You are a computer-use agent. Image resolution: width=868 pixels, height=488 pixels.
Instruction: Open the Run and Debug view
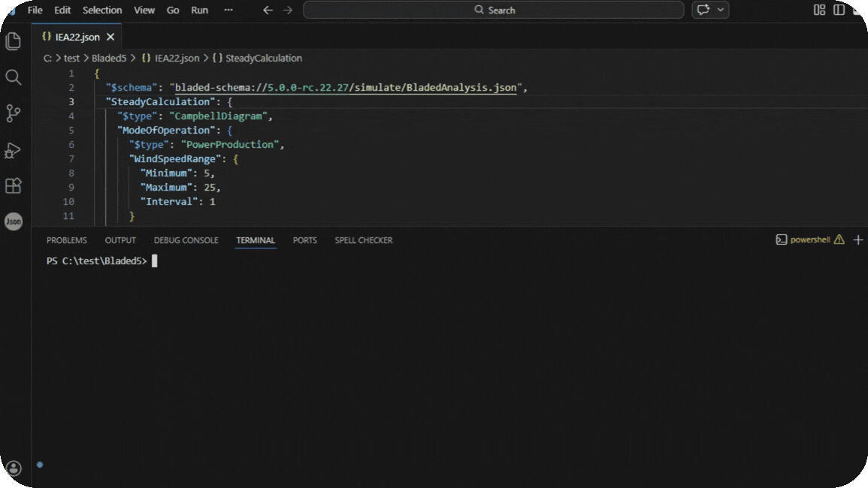[x=13, y=150]
